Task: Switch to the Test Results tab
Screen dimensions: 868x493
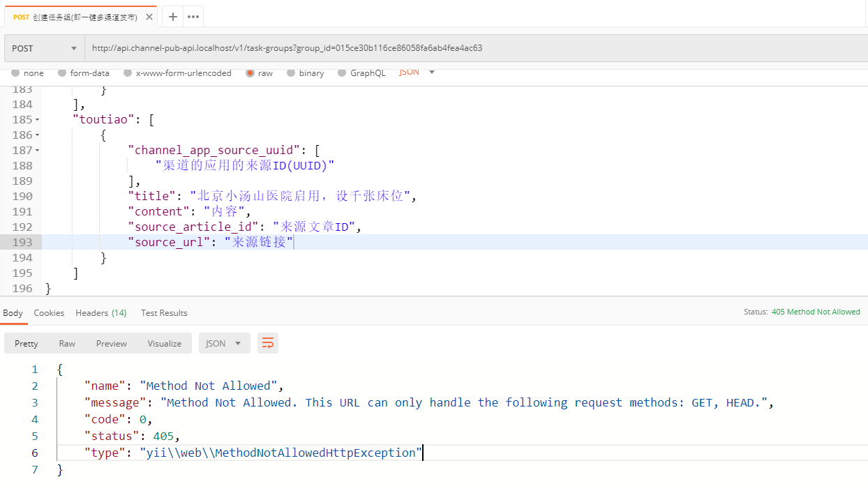Action: coord(164,313)
